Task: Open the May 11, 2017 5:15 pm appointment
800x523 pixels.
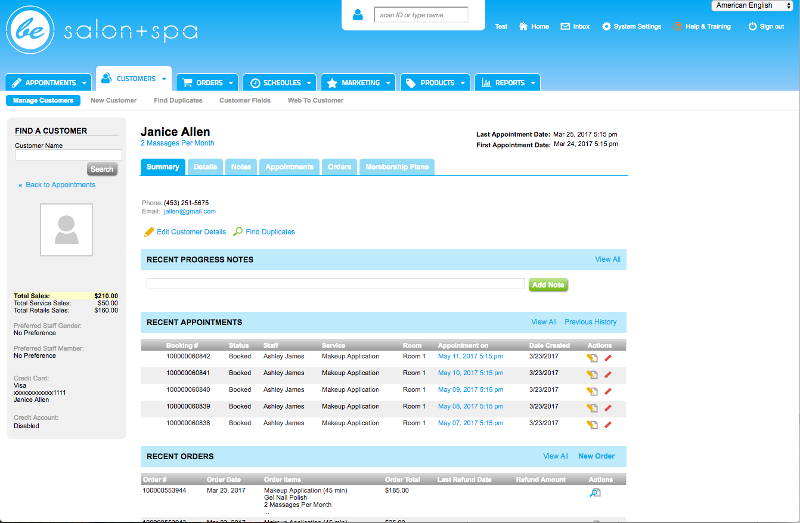Action: (470, 356)
